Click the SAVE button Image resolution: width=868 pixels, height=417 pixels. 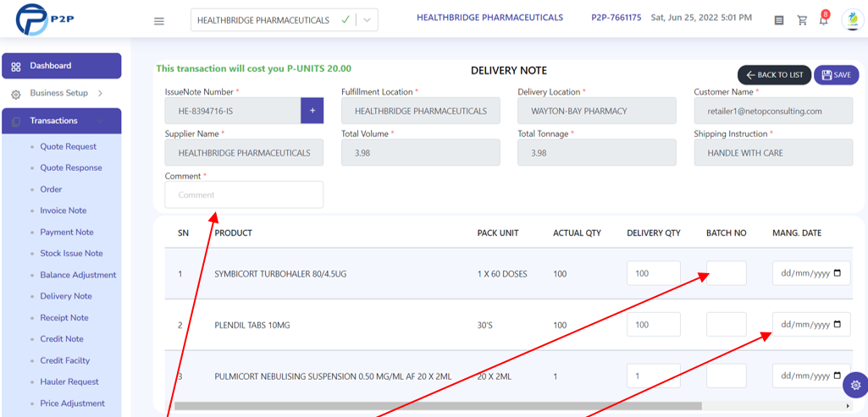click(x=837, y=75)
